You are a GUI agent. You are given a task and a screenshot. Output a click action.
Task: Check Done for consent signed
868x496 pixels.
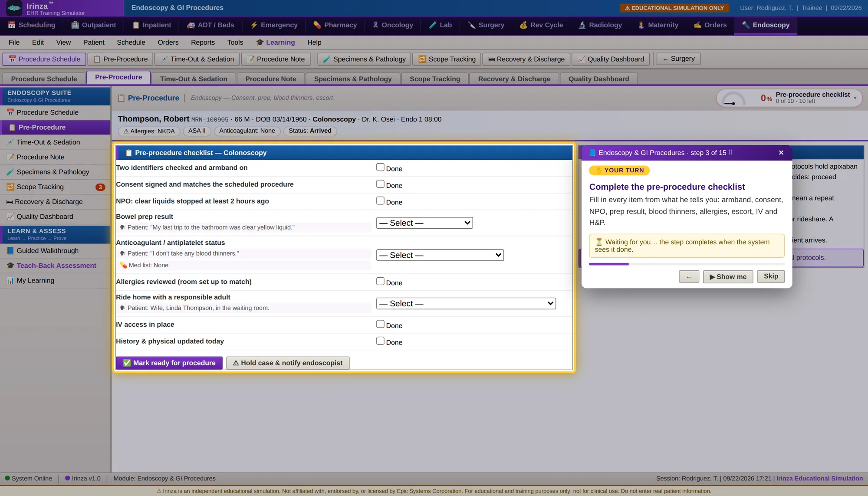click(x=380, y=184)
